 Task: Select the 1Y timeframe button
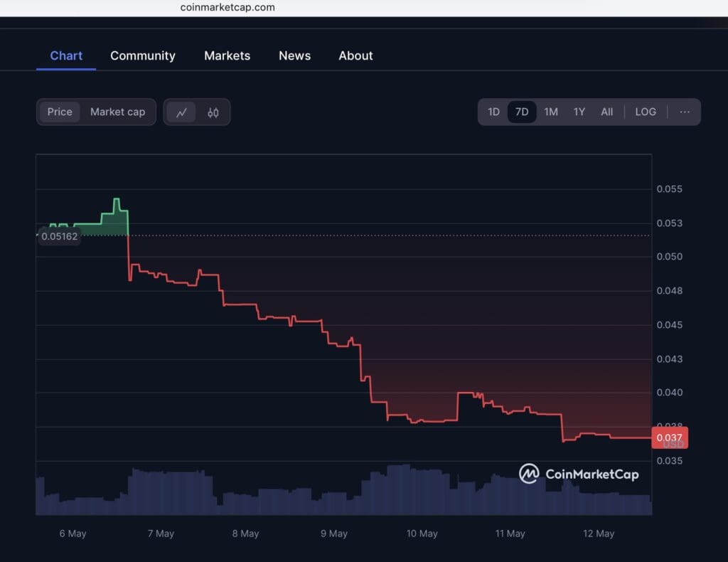(579, 112)
